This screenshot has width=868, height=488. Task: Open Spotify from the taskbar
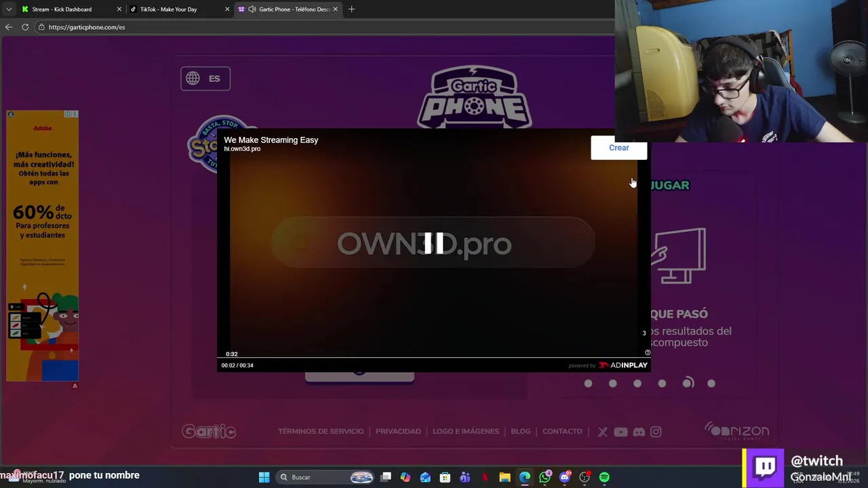click(604, 477)
